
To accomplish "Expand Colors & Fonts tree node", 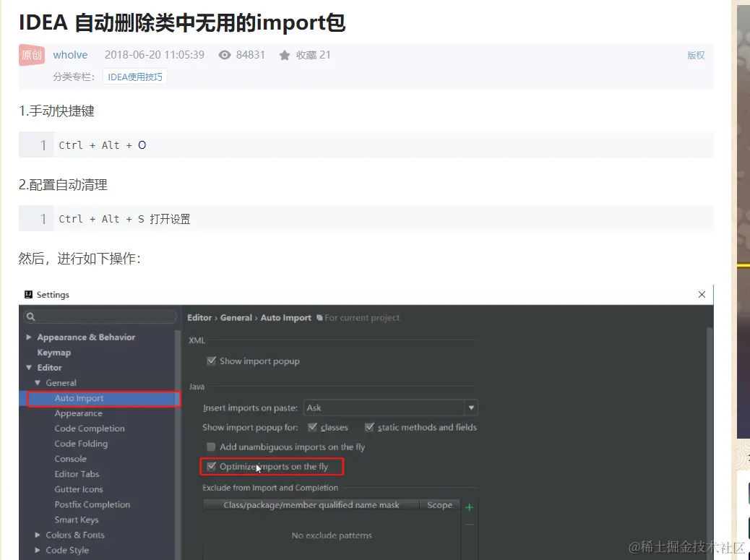I will tap(38, 535).
